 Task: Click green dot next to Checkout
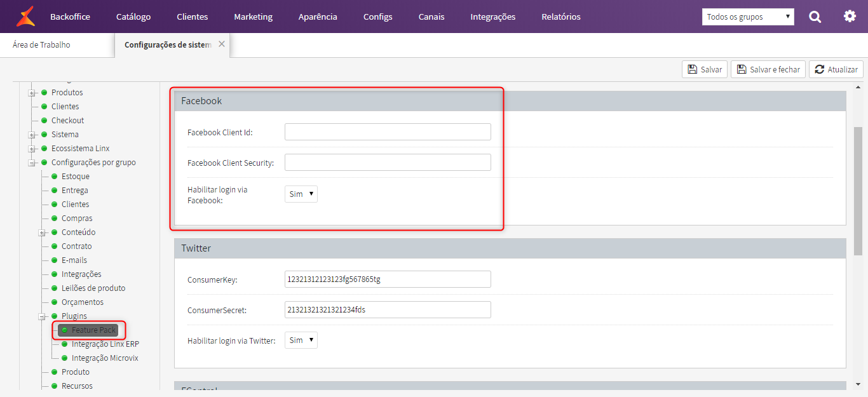[44, 121]
